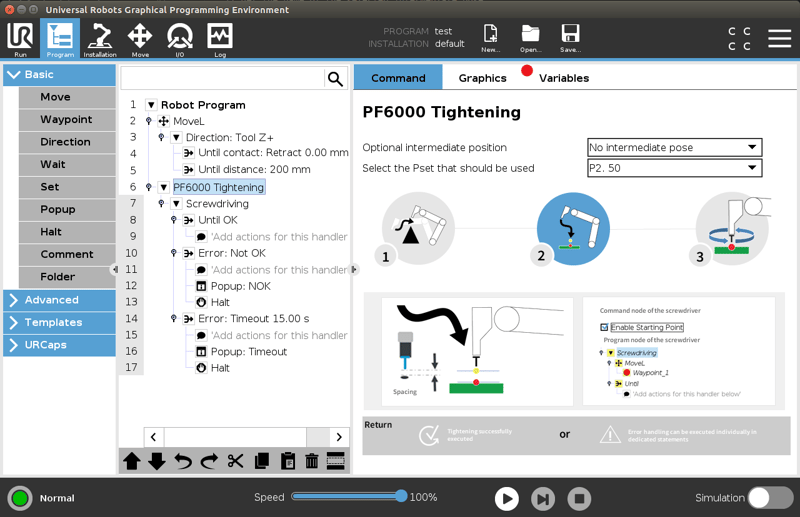Cut the selected node with scissors icon
Image resolution: width=800 pixels, height=517 pixels.
click(x=235, y=461)
